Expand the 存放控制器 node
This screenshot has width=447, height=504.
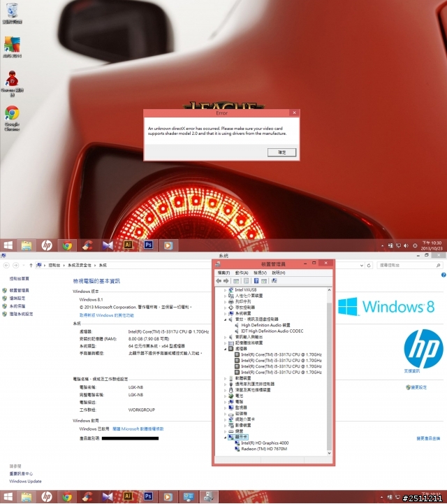point(225,308)
